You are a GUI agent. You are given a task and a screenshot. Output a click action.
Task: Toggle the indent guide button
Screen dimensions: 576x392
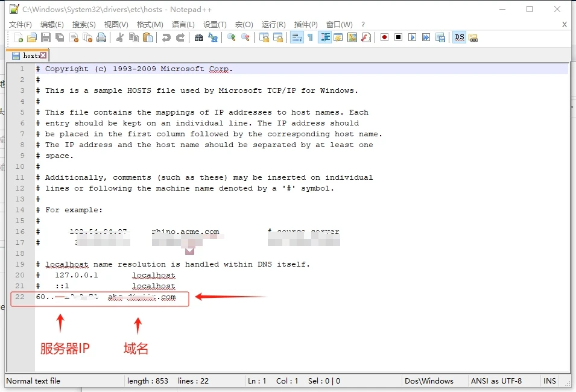[325, 37]
